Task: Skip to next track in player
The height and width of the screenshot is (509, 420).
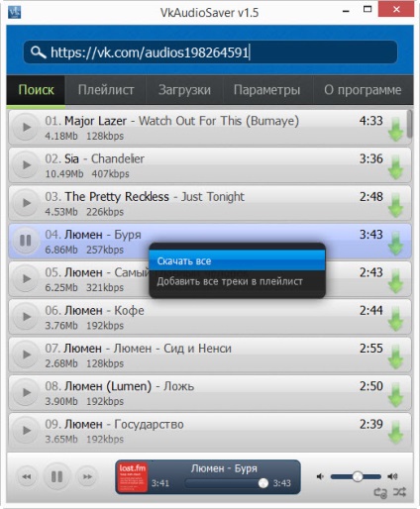Action: click(x=87, y=476)
